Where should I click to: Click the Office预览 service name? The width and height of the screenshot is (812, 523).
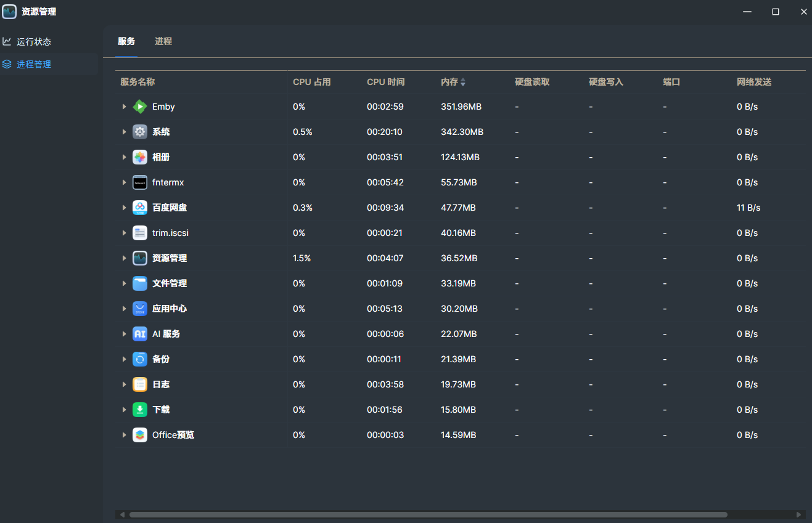(x=173, y=435)
